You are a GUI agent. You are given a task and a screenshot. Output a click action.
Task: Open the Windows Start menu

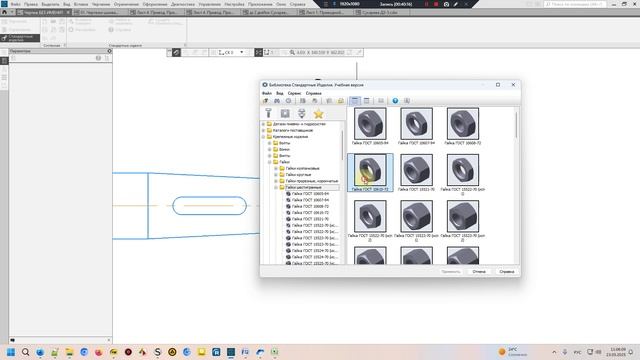pyautogui.click(x=11, y=352)
